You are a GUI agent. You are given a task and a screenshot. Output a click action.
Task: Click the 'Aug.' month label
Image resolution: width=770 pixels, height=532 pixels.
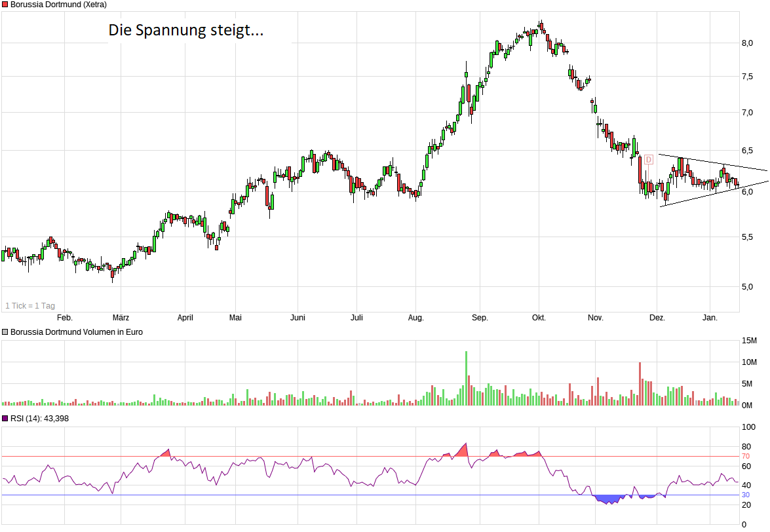pyautogui.click(x=415, y=318)
